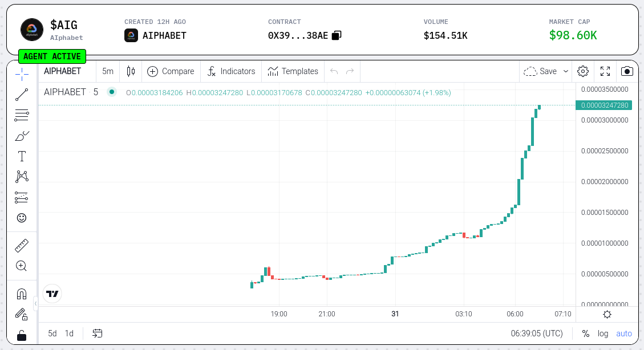The height and width of the screenshot is (350, 644).
Task: Select the crosshair cursor tool
Action: point(22,74)
